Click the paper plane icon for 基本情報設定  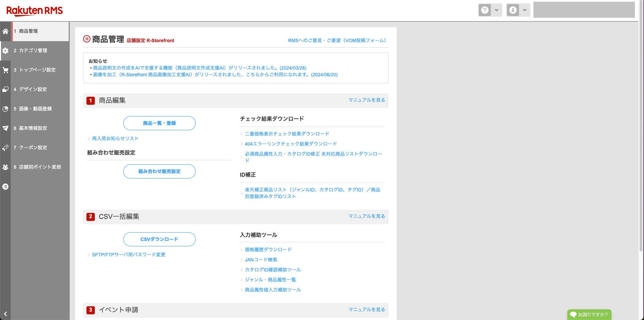(x=5, y=128)
